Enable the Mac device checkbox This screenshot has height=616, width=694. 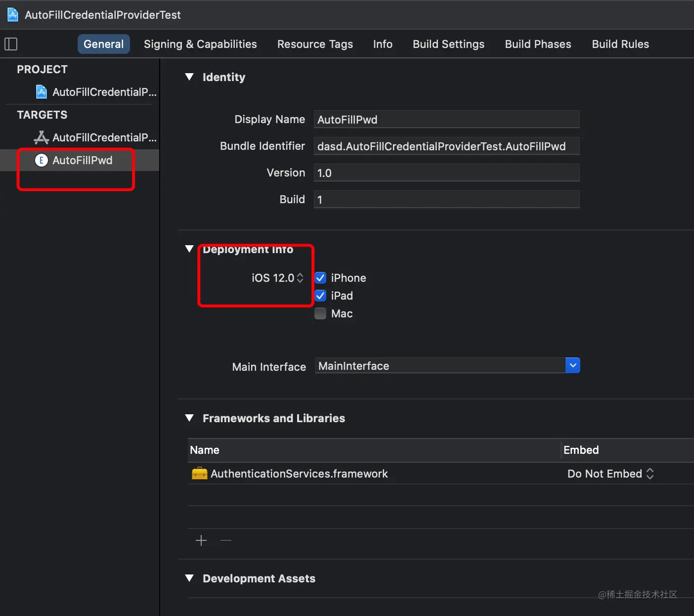[320, 313]
